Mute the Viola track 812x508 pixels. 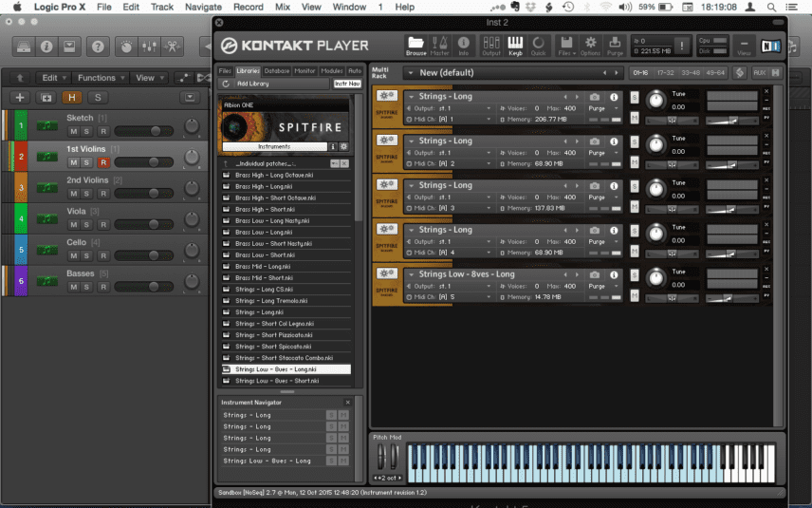(x=74, y=225)
